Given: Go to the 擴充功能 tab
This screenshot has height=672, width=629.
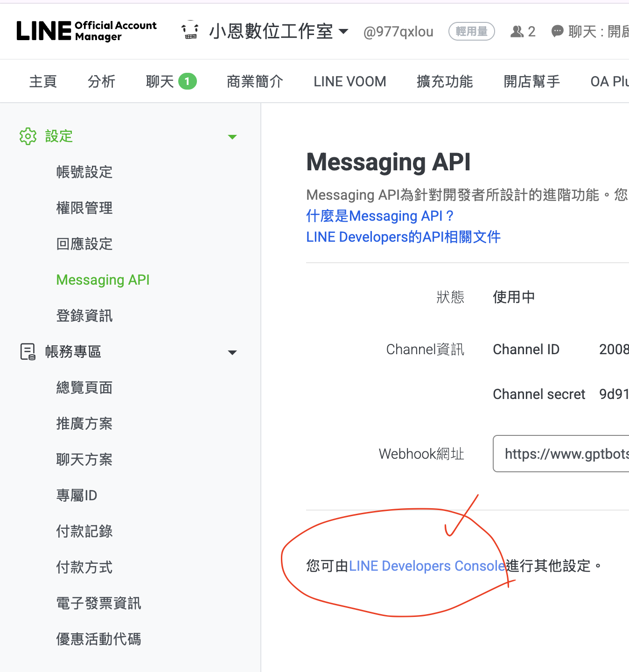Looking at the screenshot, I should 444,81.
